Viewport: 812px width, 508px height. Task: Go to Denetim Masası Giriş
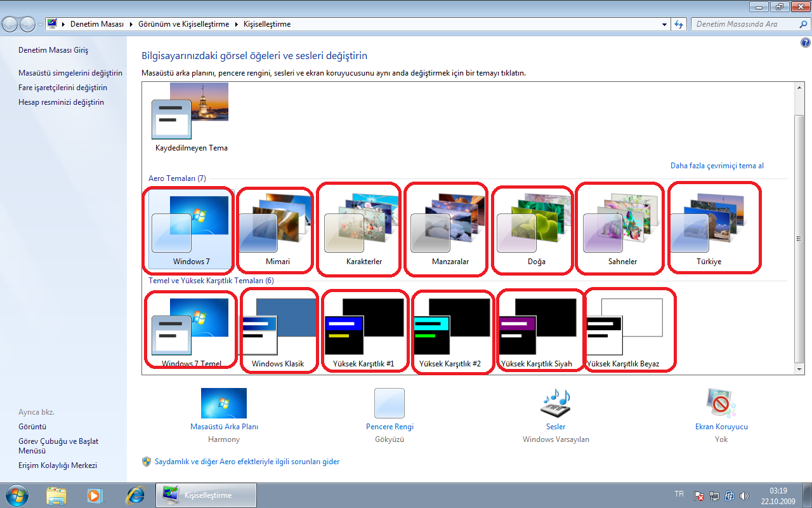pos(53,50)
